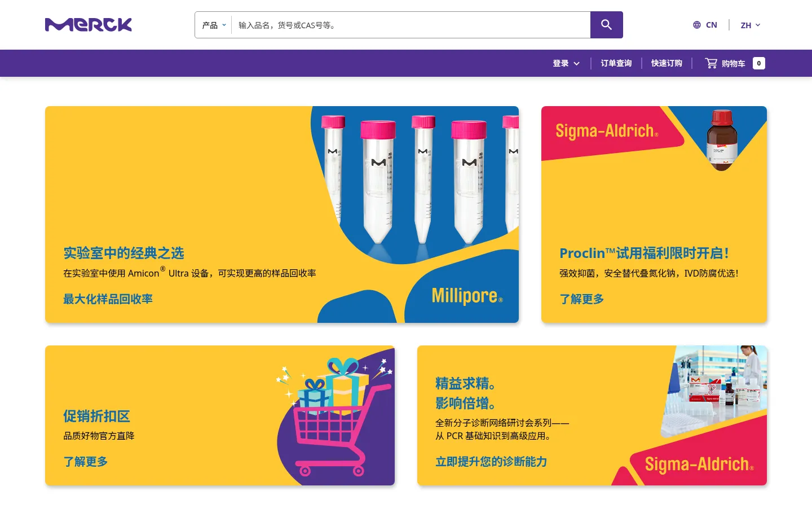The width and height of the screenshot is (812, 508).
Task: Click the 促销折扣区 heading
Action: pos(96,416)
